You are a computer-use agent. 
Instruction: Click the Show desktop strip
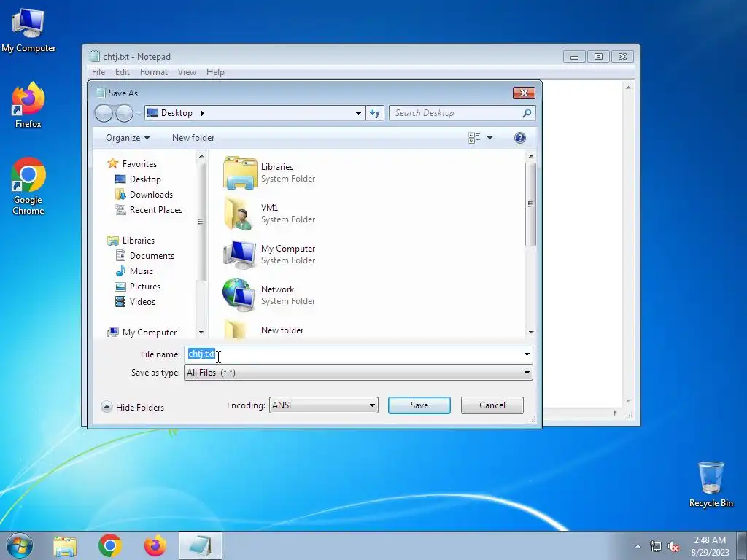tap(742, 545)
